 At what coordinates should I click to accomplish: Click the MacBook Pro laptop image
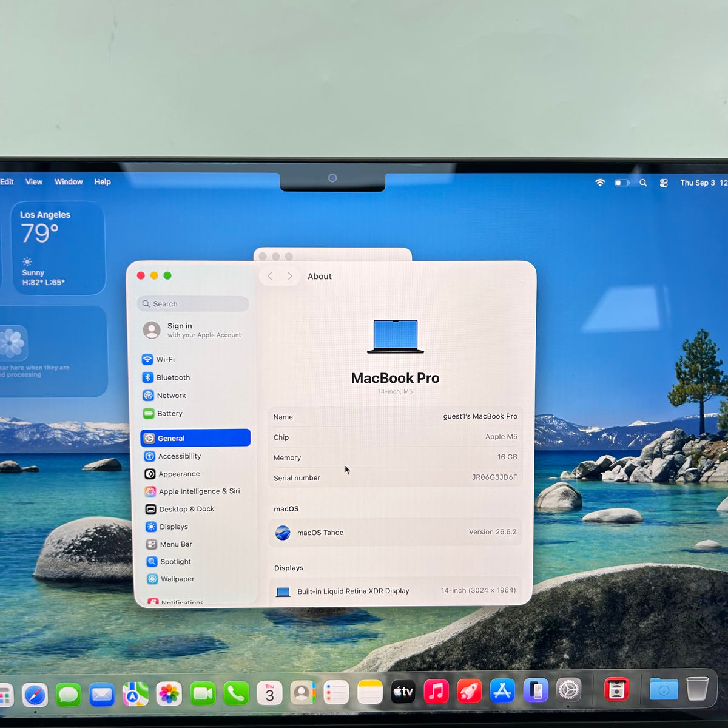396,337
